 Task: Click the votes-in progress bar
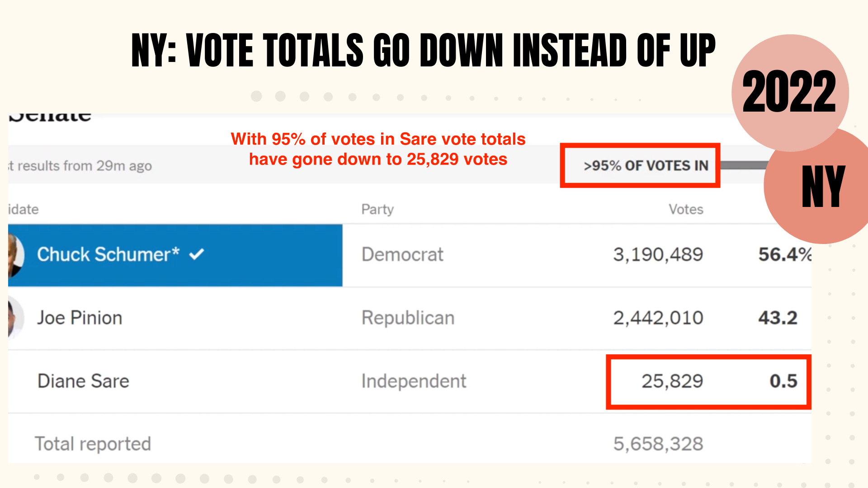(x=744, y=165)
